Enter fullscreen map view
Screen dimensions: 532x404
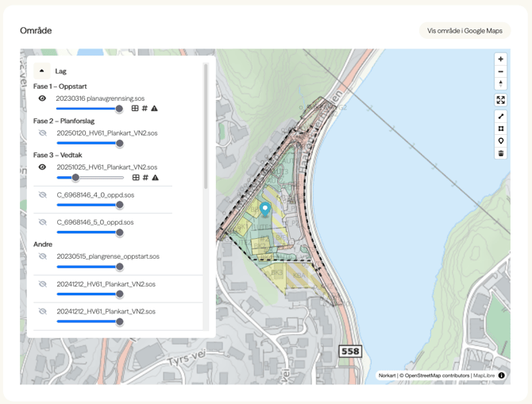(500, 100)
